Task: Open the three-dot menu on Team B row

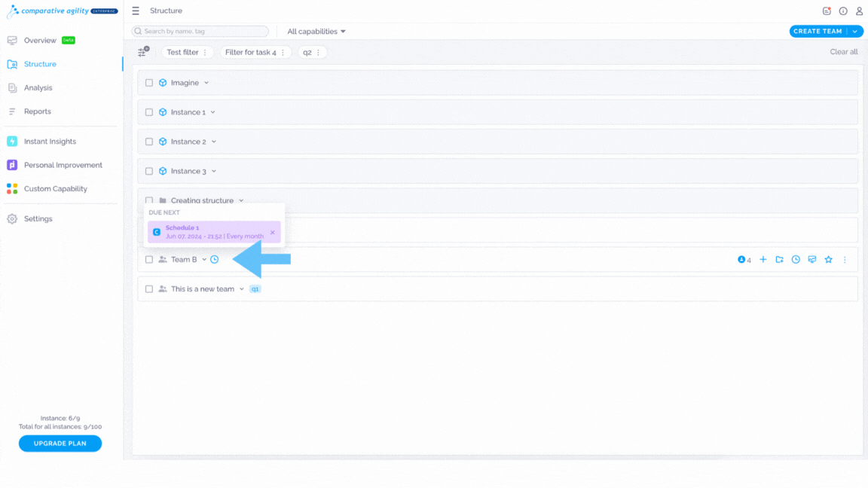Action: [x=845, y=260]
